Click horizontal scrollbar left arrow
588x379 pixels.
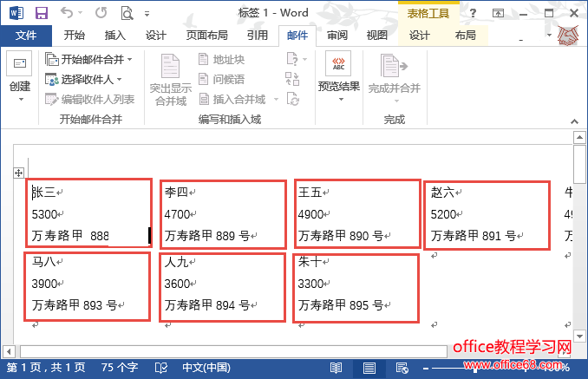[x=9, y=352]
